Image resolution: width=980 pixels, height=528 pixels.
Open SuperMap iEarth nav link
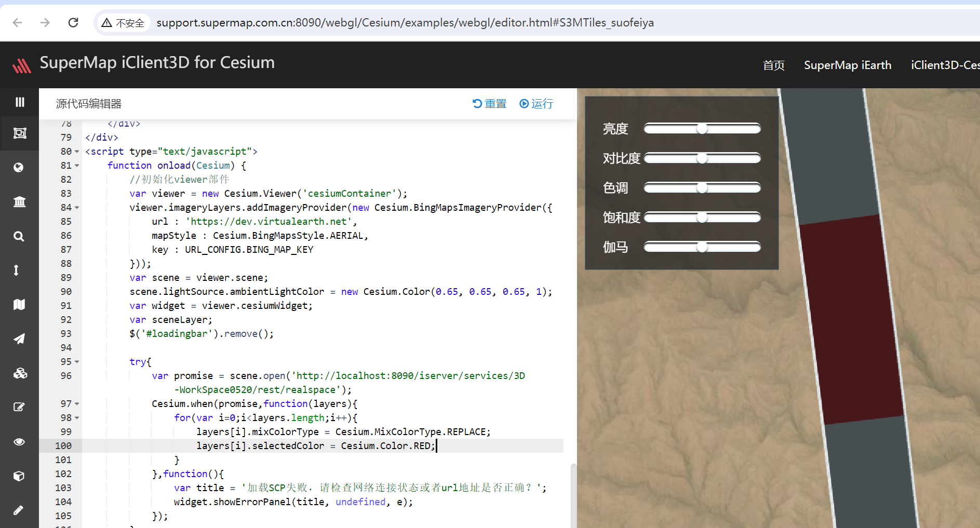[848, 65]
